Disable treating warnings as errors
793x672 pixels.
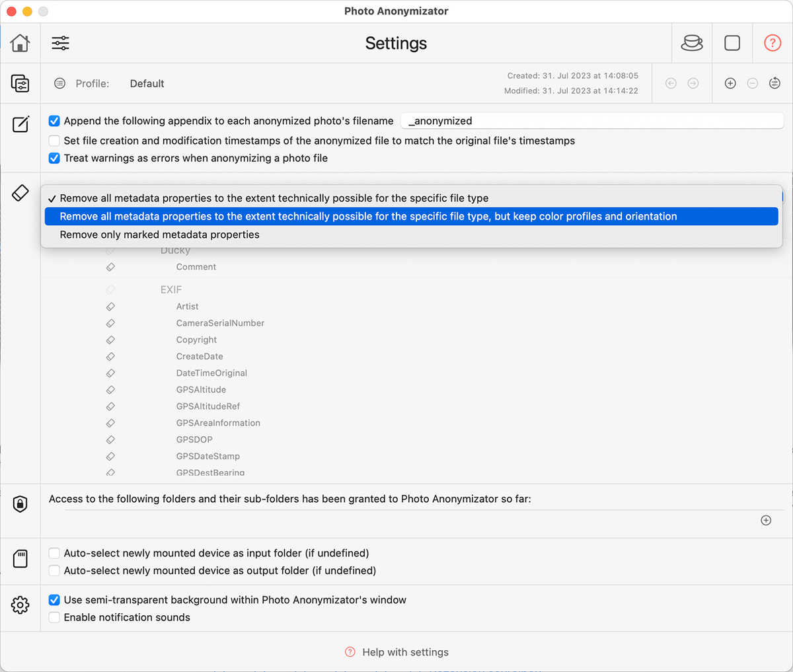pyautogui.click(x=54, y=158)
